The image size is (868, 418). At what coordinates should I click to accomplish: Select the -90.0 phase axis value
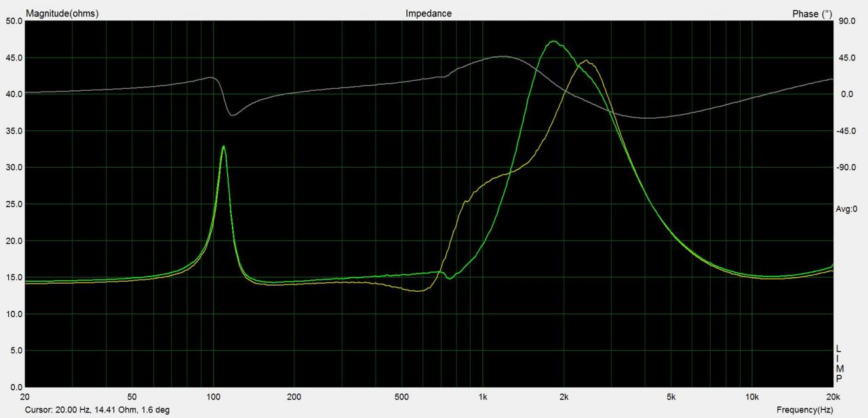[847, 168]
